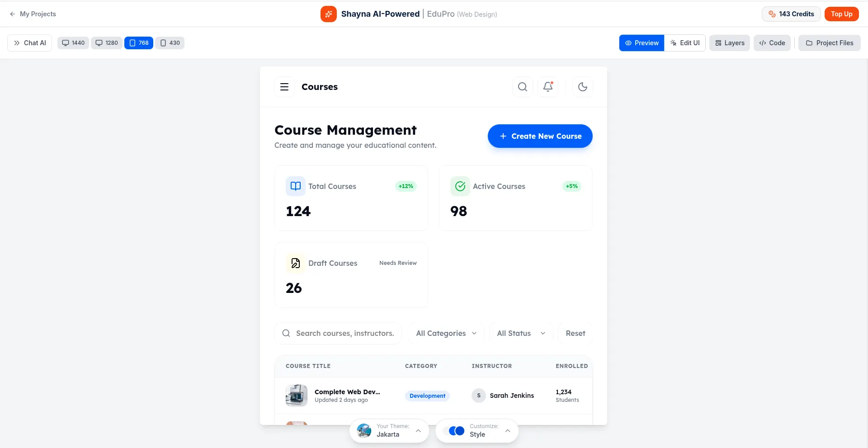Click the search magnifier icon in header

click(522, 87)
